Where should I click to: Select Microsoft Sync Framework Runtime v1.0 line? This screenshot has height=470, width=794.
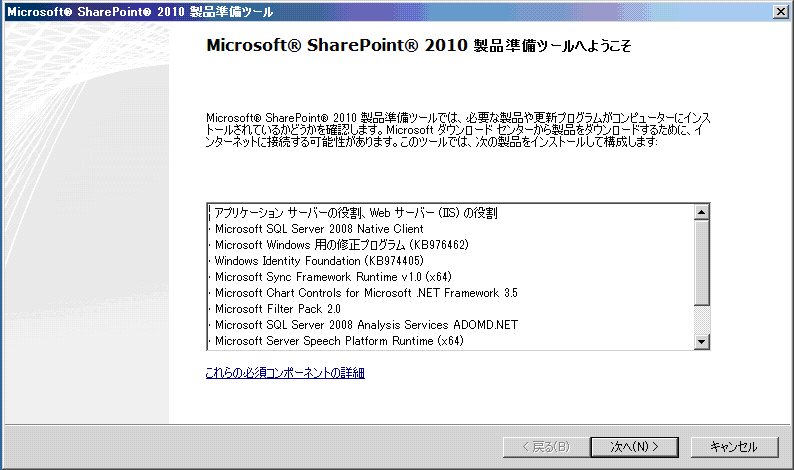point(333,277)
